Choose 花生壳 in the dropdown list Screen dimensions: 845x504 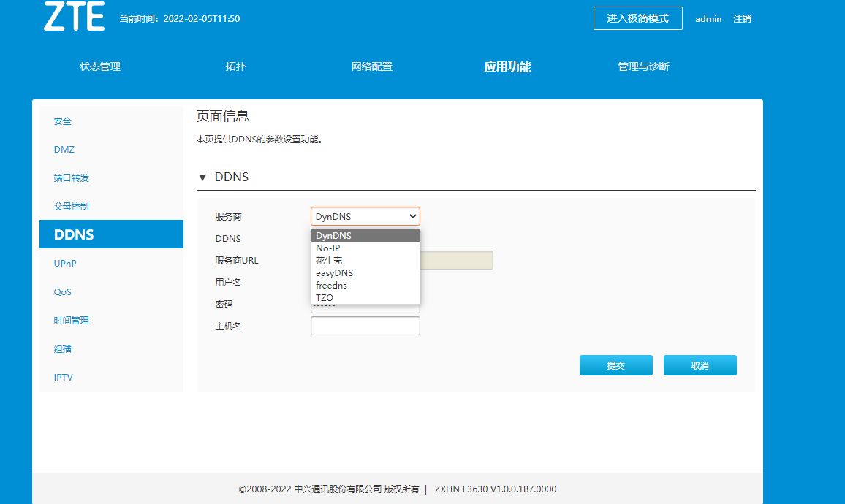[x=328, y=261]
